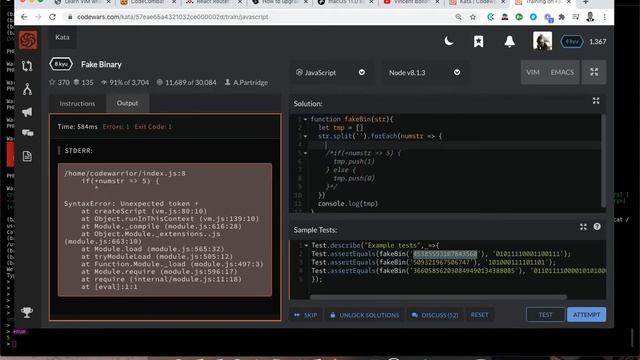Click the 91% of 3,704 satisfaction stat

tap(125, 82)
